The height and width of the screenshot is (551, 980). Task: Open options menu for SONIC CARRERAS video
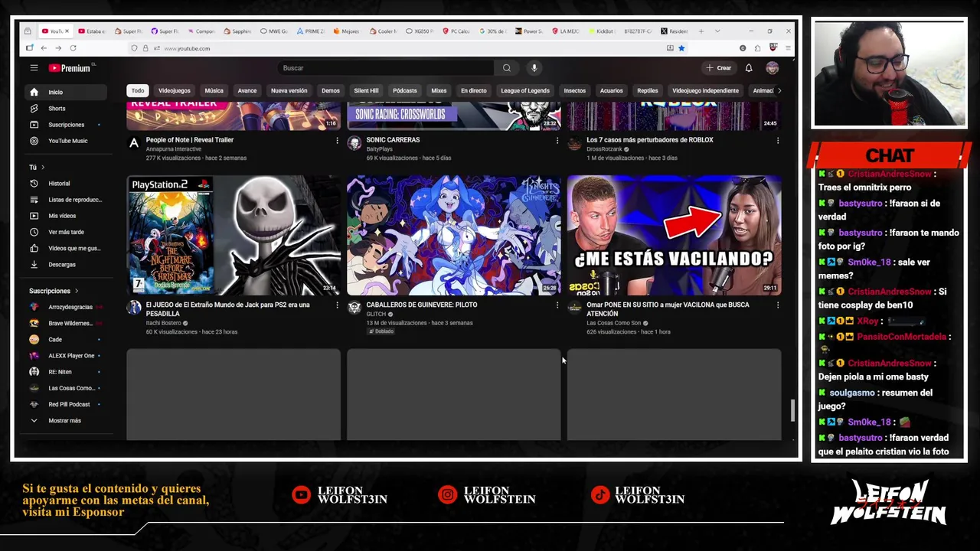pyautogui.click(x=557, y=141)
